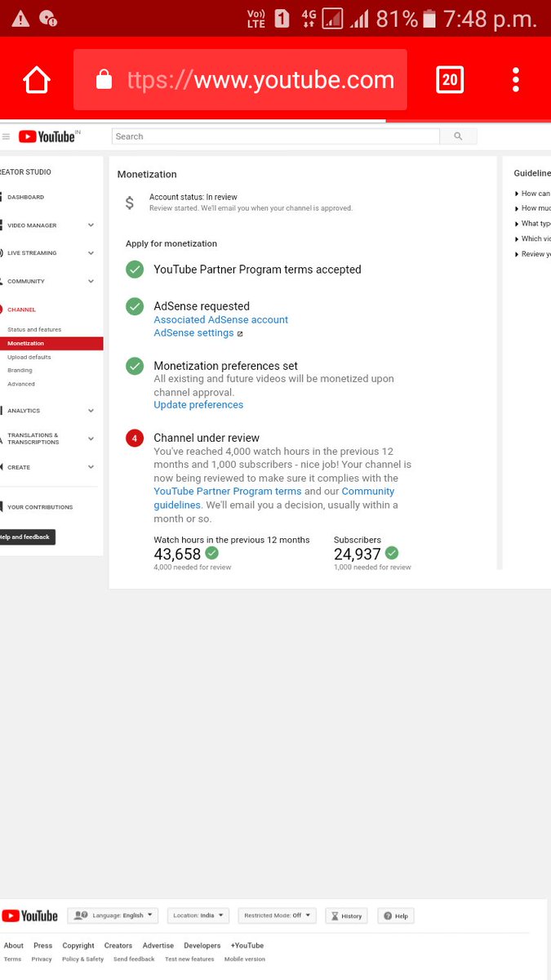Open the Channel sidebar section
Image resolution: width=551 pixels, height=980 pixels.
tap(21, 310)
